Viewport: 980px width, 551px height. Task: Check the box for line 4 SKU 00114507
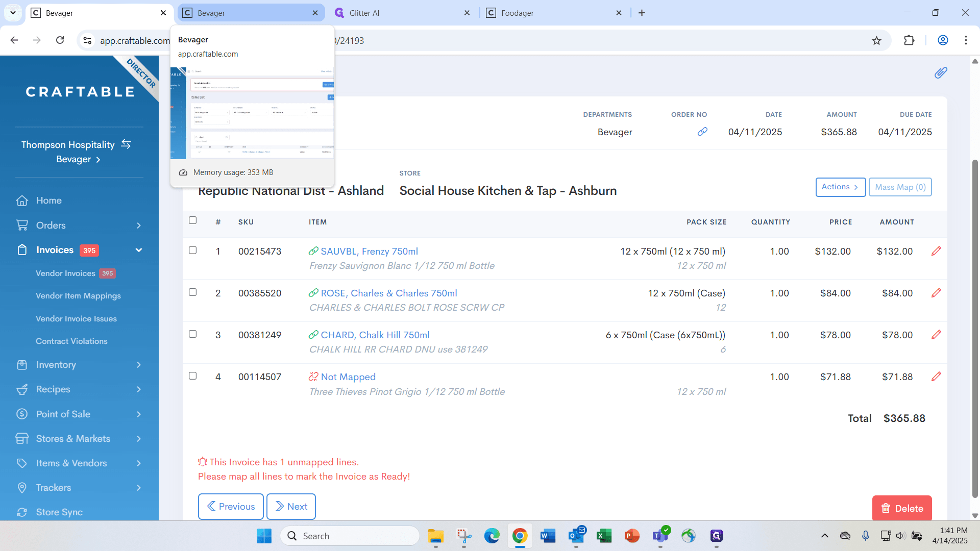coord(192,375)
